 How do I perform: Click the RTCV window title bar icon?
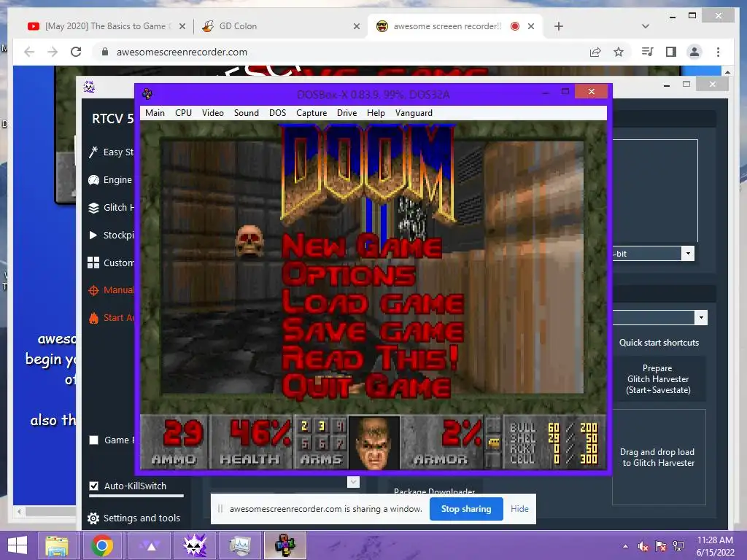tap(89, 86)
